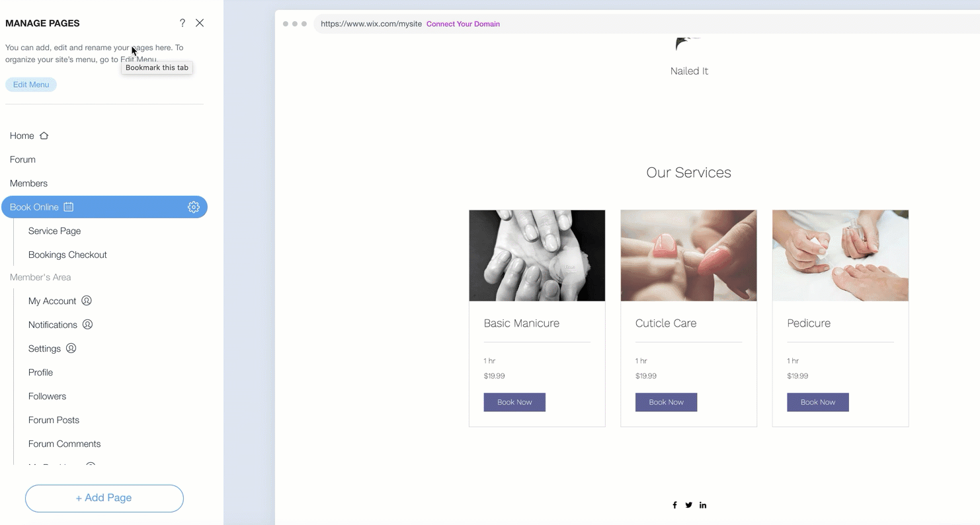Click the Pedicure service image
The width and height of the screenshot is (980, 525).
point(840,256)
